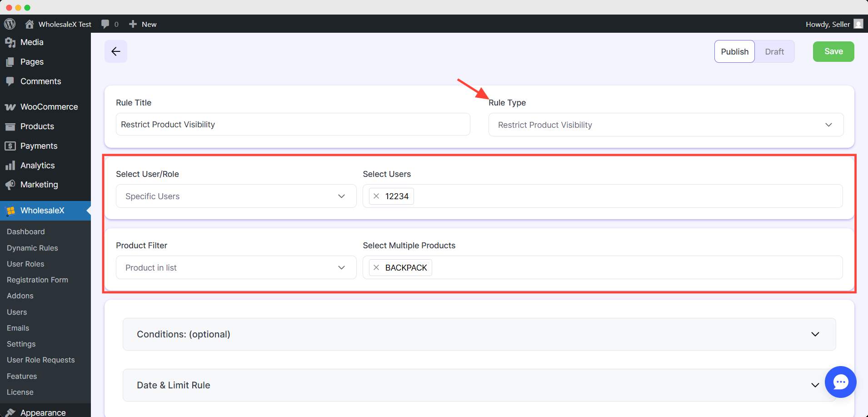Expand the Conditions (optional) section
Viewport: 868px width, 417px height.
click(x=479, y=334)
